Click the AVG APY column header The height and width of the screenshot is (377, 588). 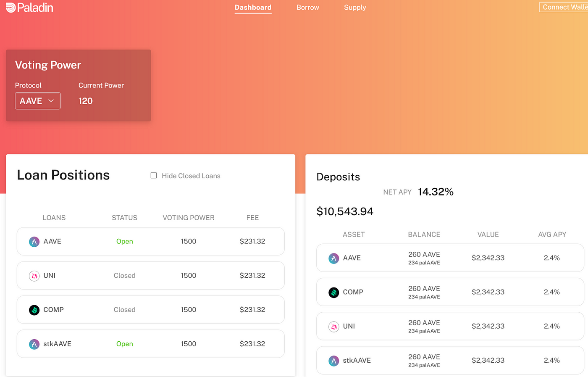coord(552,235)
